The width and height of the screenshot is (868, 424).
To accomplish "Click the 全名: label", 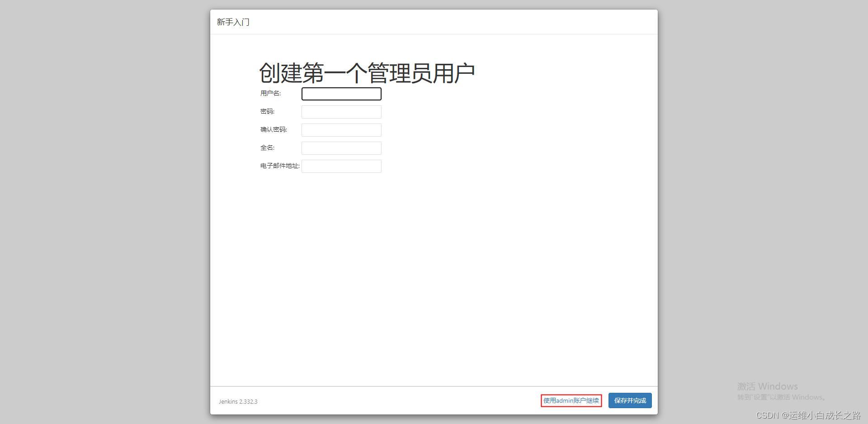I will (268, 148).
